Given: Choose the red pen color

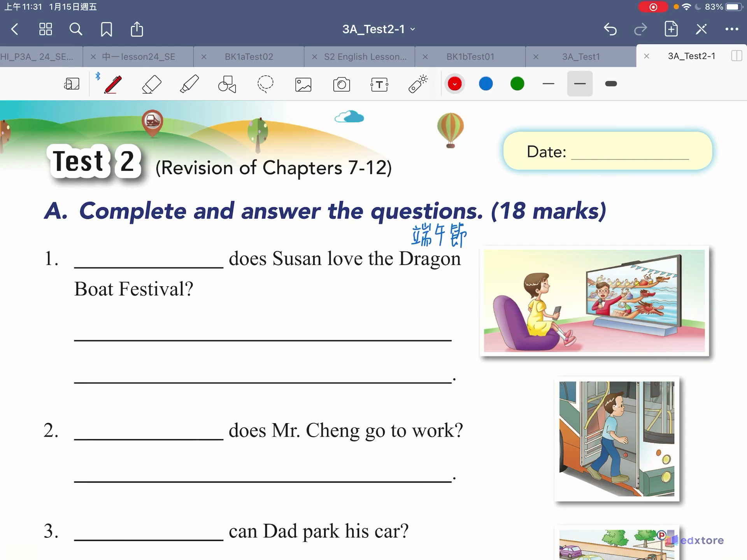Looking at the screenshot, I should click(454, 84).
